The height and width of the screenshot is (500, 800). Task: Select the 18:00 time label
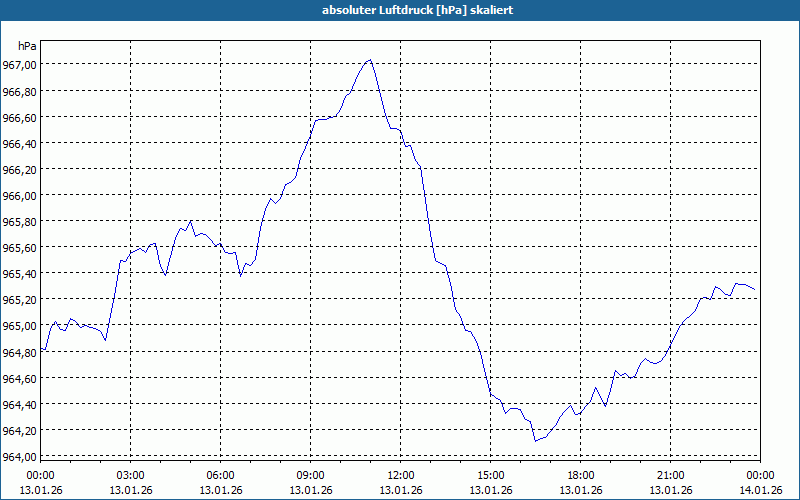581,476
